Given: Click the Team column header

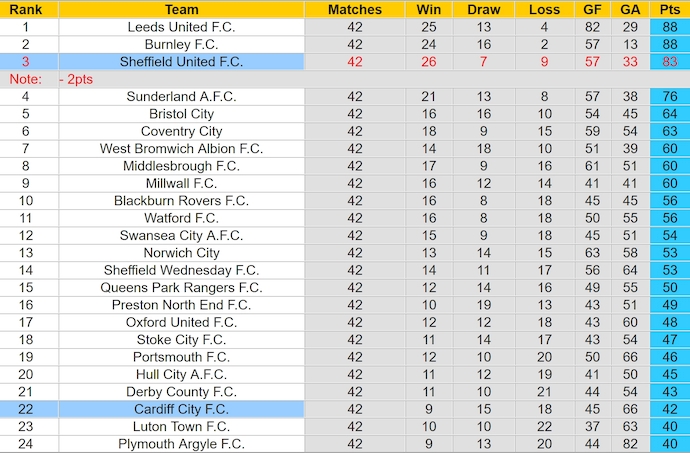Looking at the screenshot, I should pyautogui.click(x=181, y=9).
